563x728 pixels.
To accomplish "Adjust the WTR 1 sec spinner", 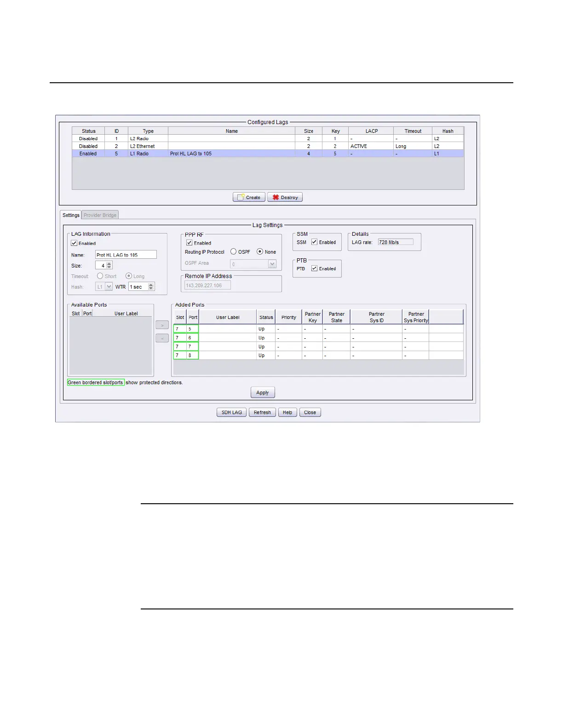I will pyautogui.click(x=141, y=286).
